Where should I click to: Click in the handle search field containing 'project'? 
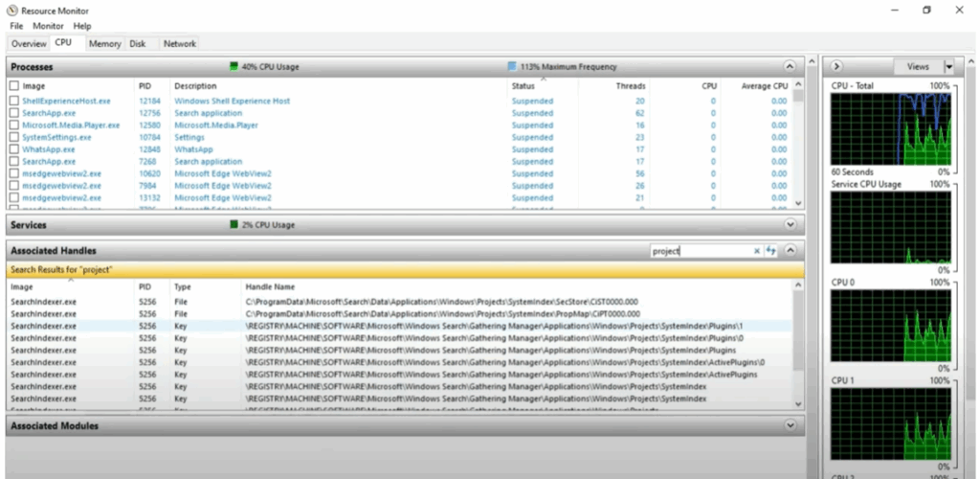pyautogui.click(x=700, y=251)
